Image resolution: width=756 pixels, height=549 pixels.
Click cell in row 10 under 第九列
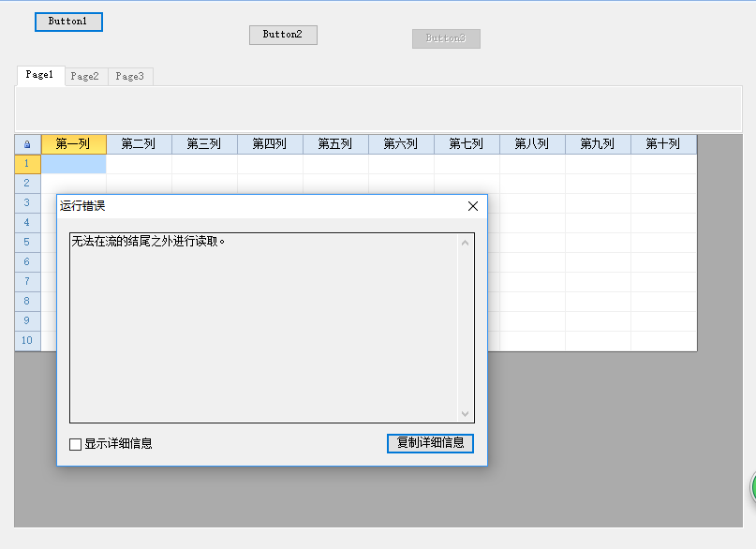(x=598, y=341)
